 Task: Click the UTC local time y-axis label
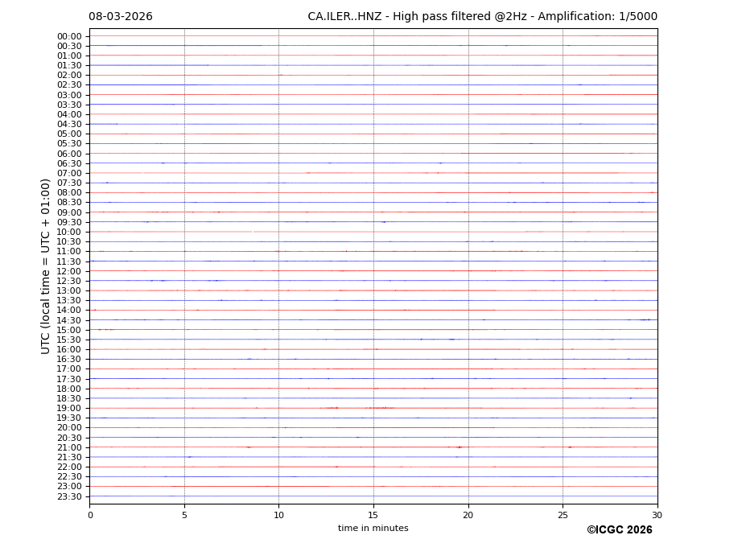(x=46, y=266)
